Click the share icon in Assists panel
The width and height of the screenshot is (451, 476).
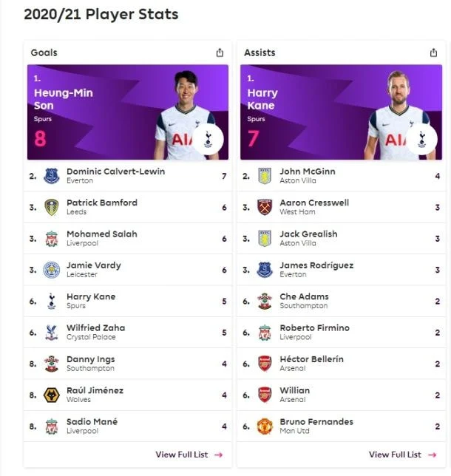tap(433, 52)
